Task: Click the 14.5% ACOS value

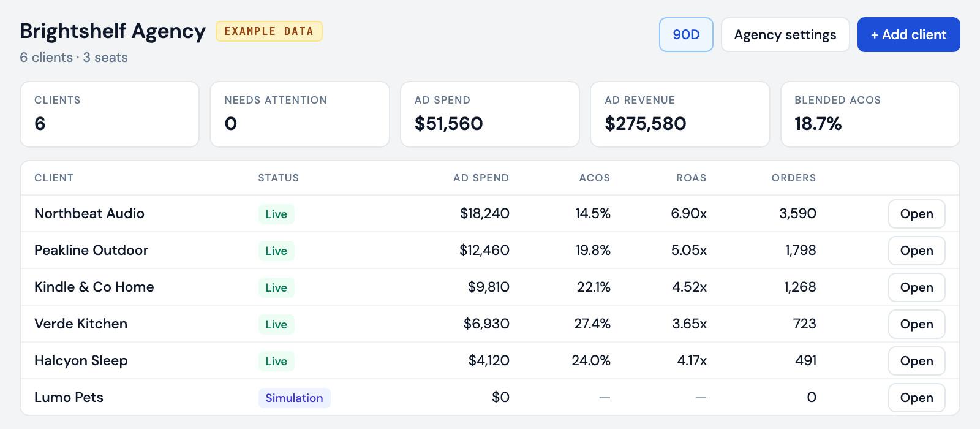Action: click(x=592, y=214)
